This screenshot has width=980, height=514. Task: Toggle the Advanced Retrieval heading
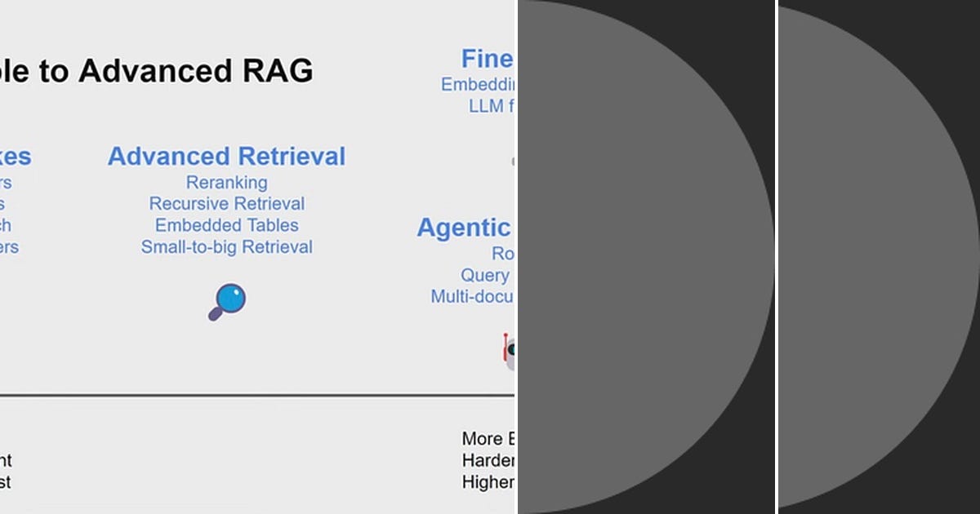coord(226,156)
